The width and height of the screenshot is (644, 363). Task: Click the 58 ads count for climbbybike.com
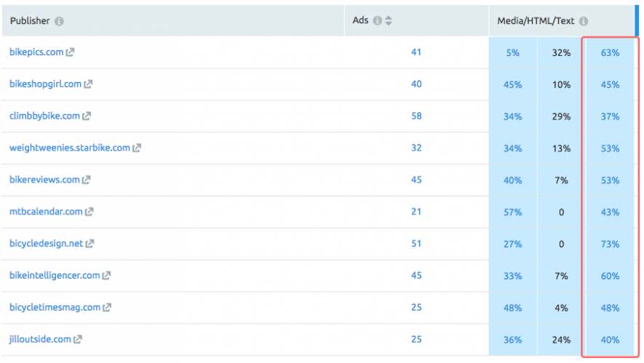(x=416, y=116)
